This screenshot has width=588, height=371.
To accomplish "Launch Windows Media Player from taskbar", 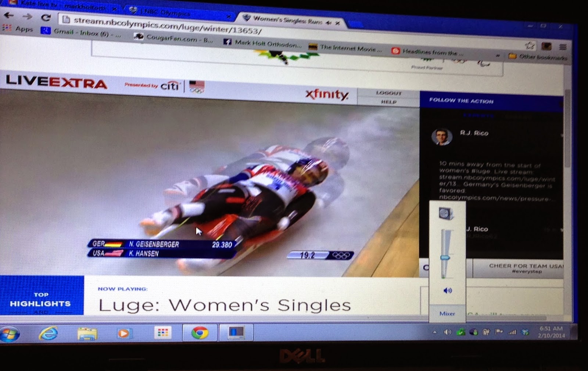I will pos(124,334).
